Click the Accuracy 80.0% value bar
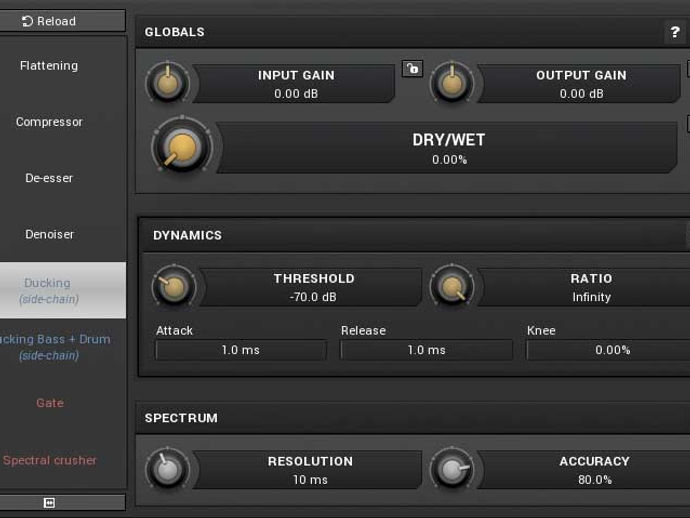The width and height of the screenshot is (690, 518). click(584, 470)
